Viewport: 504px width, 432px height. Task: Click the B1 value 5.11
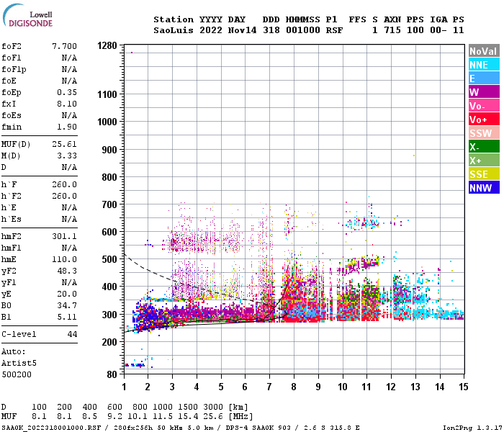67,318
